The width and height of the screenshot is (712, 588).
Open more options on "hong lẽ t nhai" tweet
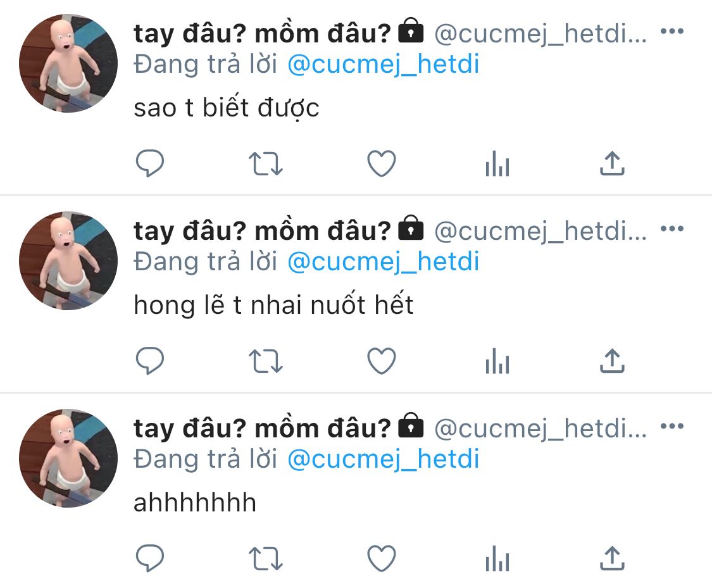point(671,228)
